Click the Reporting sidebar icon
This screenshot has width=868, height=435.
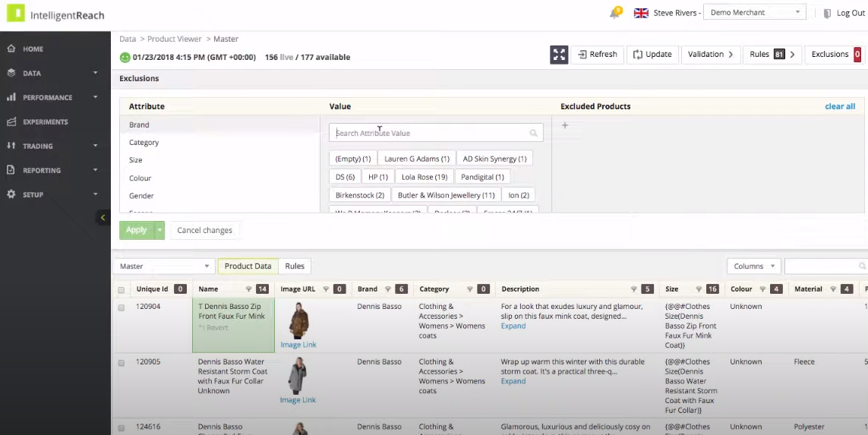11,171
